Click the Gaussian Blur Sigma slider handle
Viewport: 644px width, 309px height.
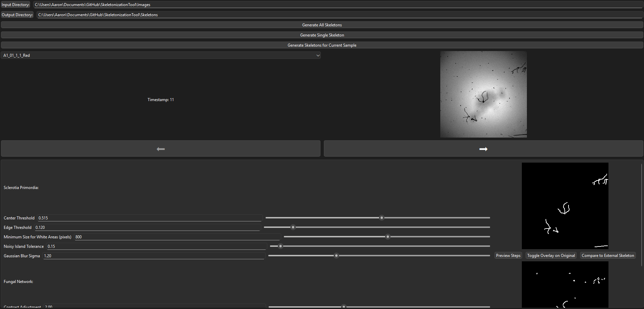coord(336,256)
